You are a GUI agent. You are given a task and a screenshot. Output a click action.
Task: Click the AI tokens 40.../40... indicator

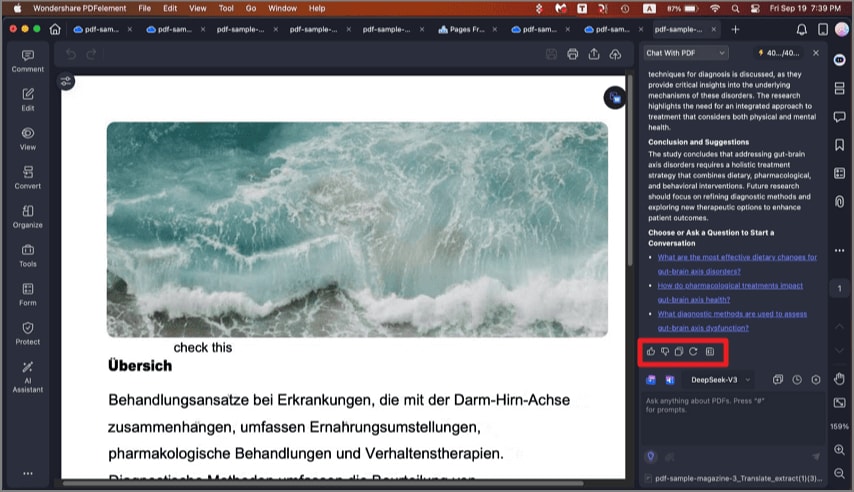(779, 53)
